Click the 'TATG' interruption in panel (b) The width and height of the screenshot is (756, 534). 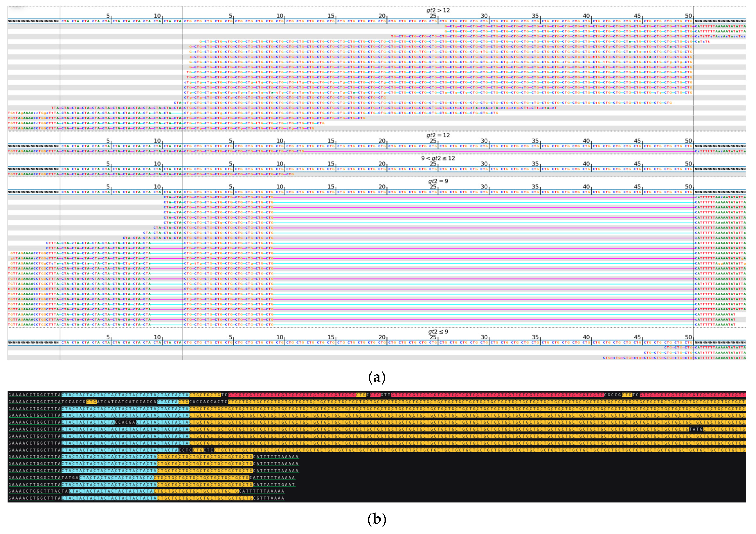pyautogui.click(x=696, y=429)
